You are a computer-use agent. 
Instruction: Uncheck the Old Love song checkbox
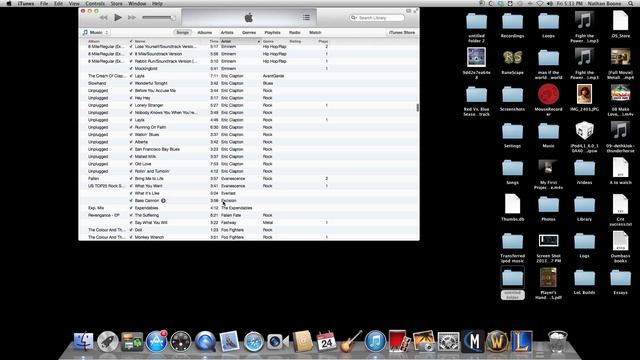click(x=131, y=164)
